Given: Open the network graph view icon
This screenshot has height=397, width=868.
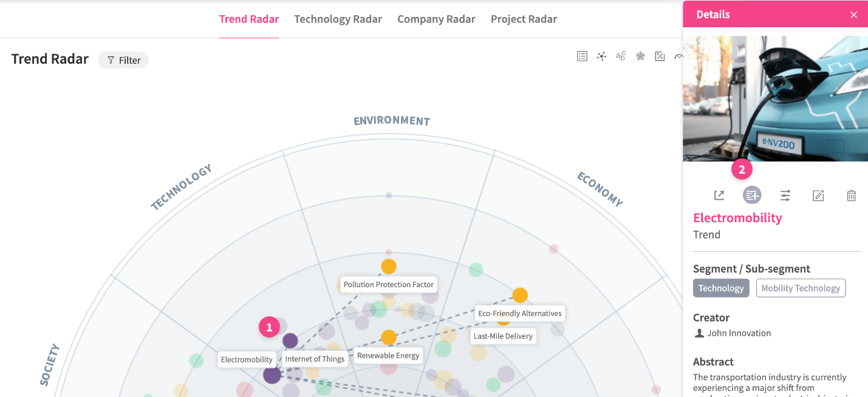Looking at the screenshot, I should [601, 56].
